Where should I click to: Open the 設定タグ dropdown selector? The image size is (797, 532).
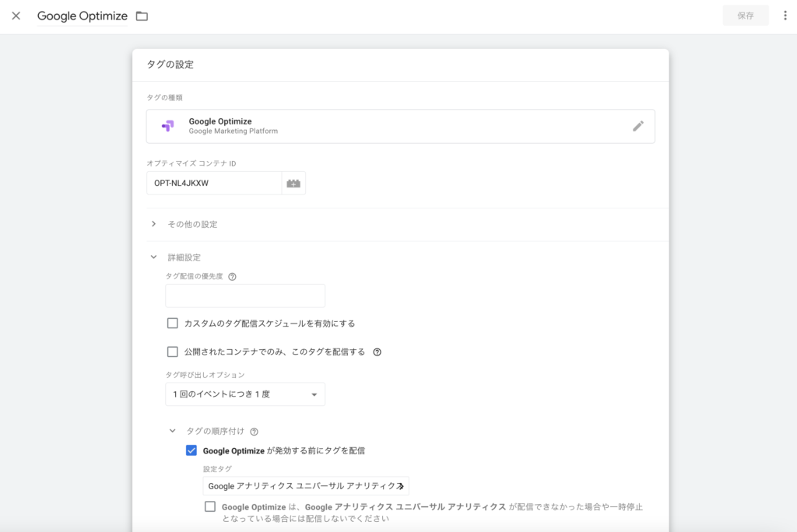point(305,486)
